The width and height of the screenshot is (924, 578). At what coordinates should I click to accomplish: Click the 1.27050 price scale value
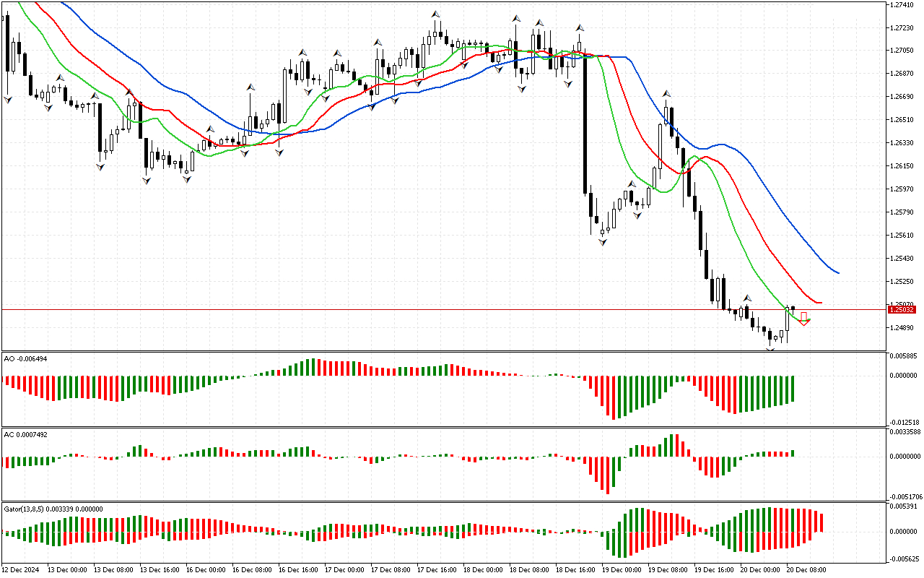tap(902, 51)
